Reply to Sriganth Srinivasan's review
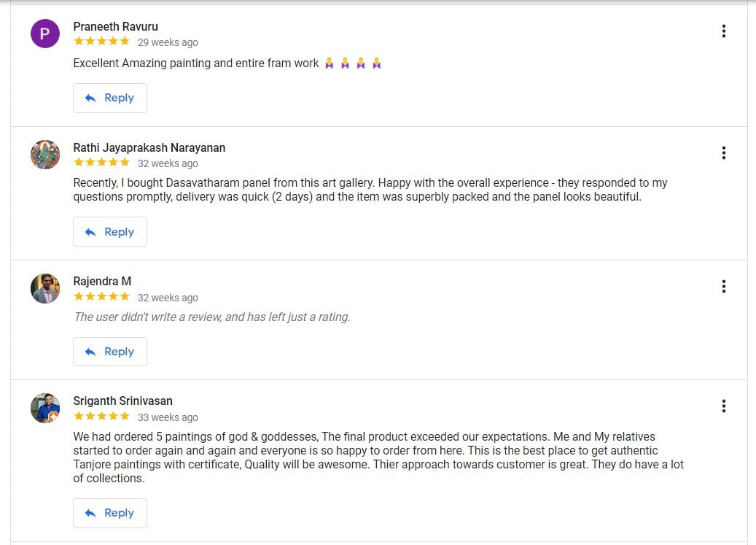The height and width of the screenshot is (545, 756). (110, 513)
